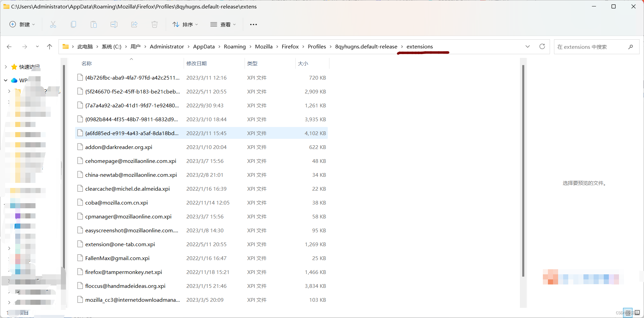This screenshot has width=644, height=318.
Task: Click the Delete trash icon
Action: coord(155,24)
